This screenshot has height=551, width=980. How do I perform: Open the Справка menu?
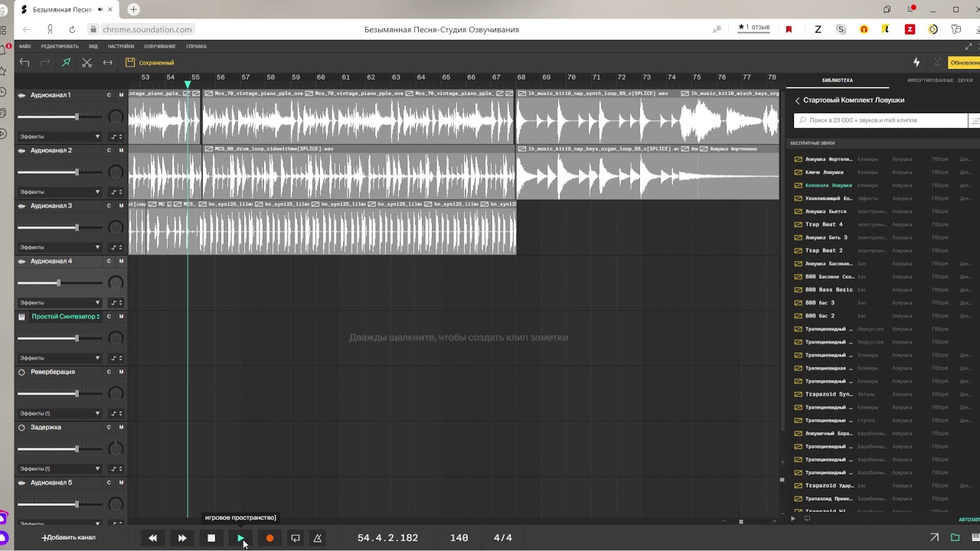196,47
